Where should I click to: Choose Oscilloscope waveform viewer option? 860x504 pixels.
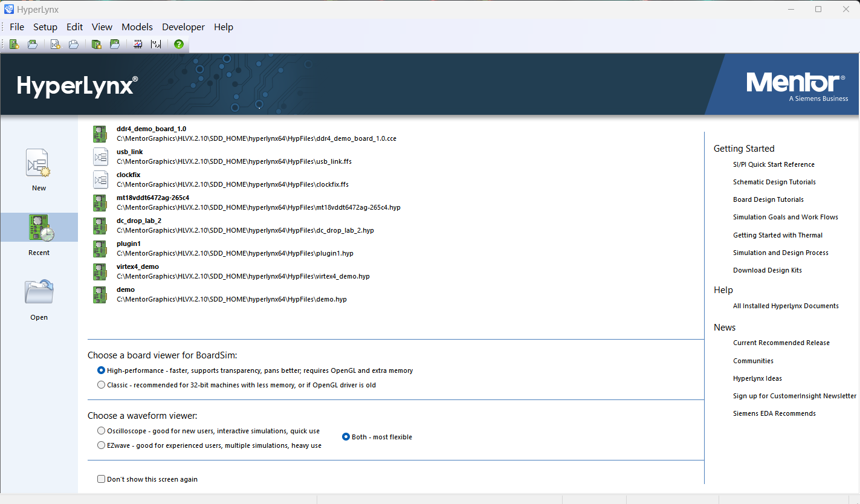(101, 431)
